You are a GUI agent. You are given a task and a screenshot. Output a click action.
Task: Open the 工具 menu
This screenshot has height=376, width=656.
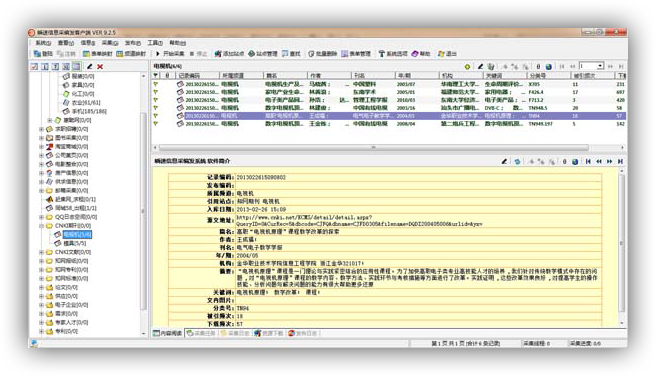[x=155, y=43]
